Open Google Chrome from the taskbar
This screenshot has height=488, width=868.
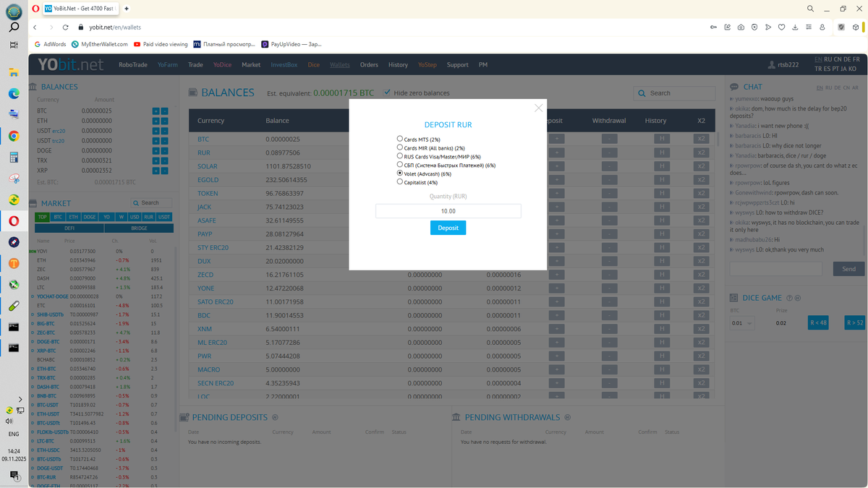14,136
